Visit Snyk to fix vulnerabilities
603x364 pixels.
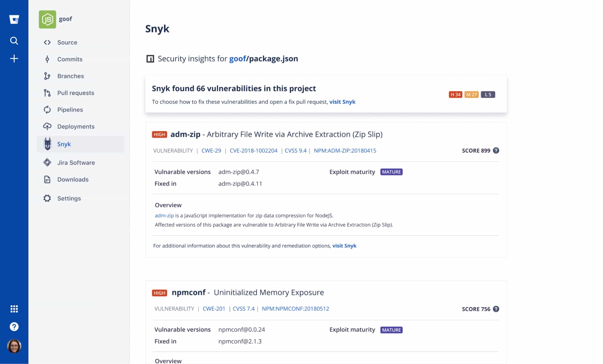coord(343,102)
